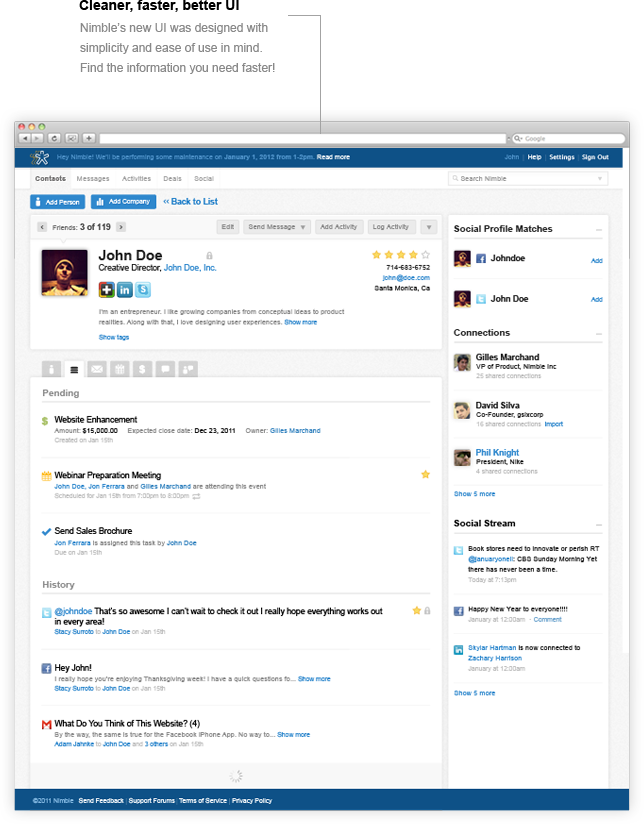Click the browser forward arrow
644x824 pixels.
click(37, 138)
